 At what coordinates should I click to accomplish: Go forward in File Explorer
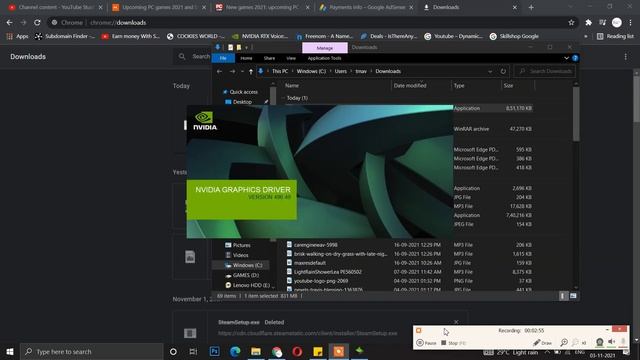[x=232, y=71]
